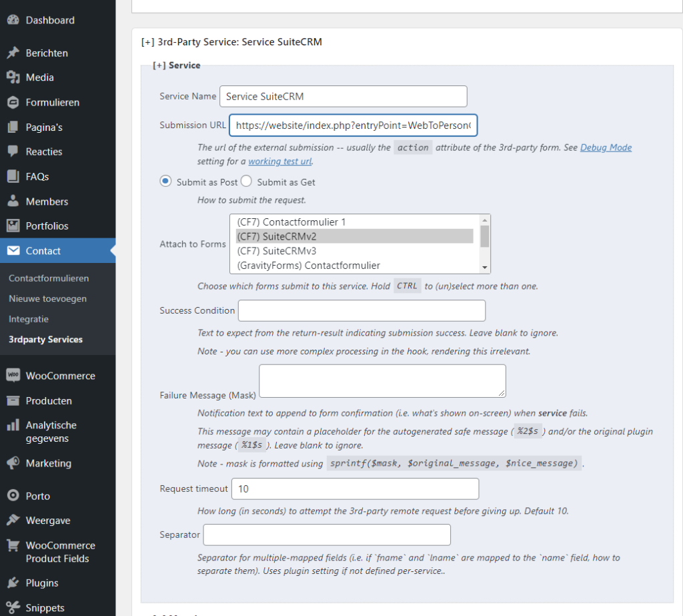The image size is (683, 616).
Task: Open the Porto theme icon
Action: [x=14, y=495]
